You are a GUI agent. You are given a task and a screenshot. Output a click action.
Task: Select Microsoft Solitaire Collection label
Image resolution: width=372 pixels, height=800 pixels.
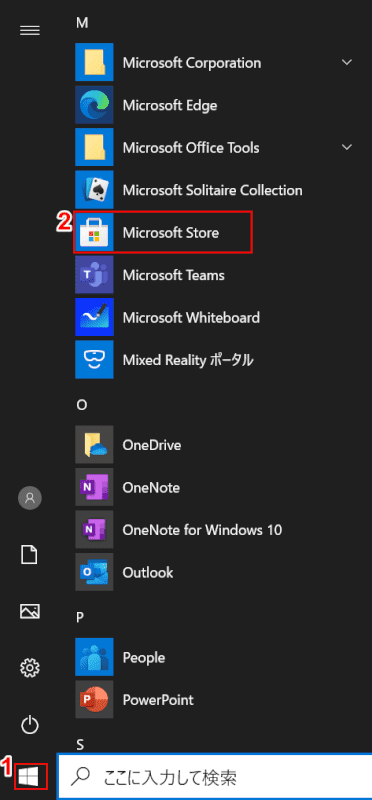pos(212,190)
